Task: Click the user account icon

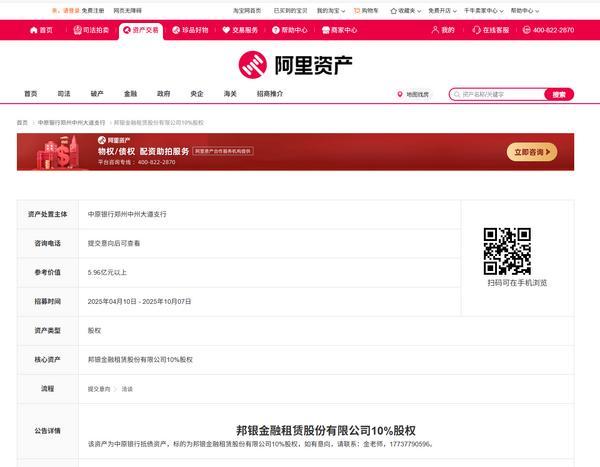Action: tap(436, 30)
